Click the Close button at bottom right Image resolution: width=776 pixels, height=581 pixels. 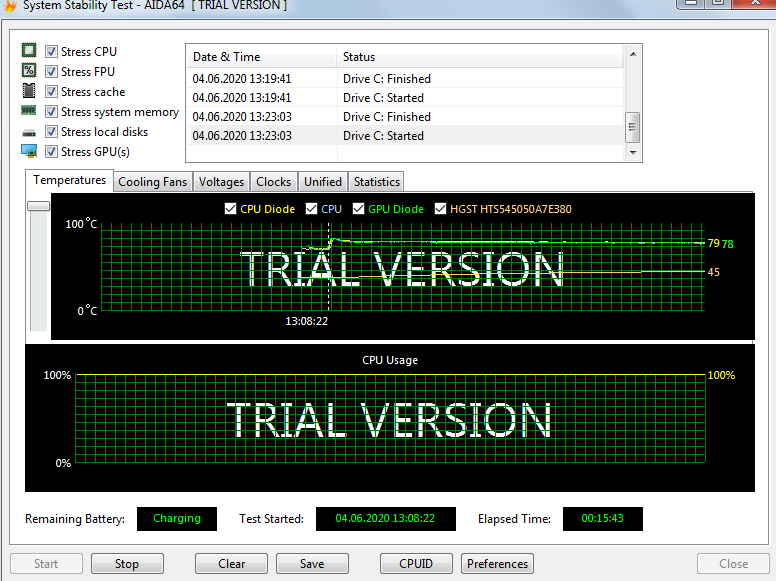pyautogui.click(x=733, y=564)
